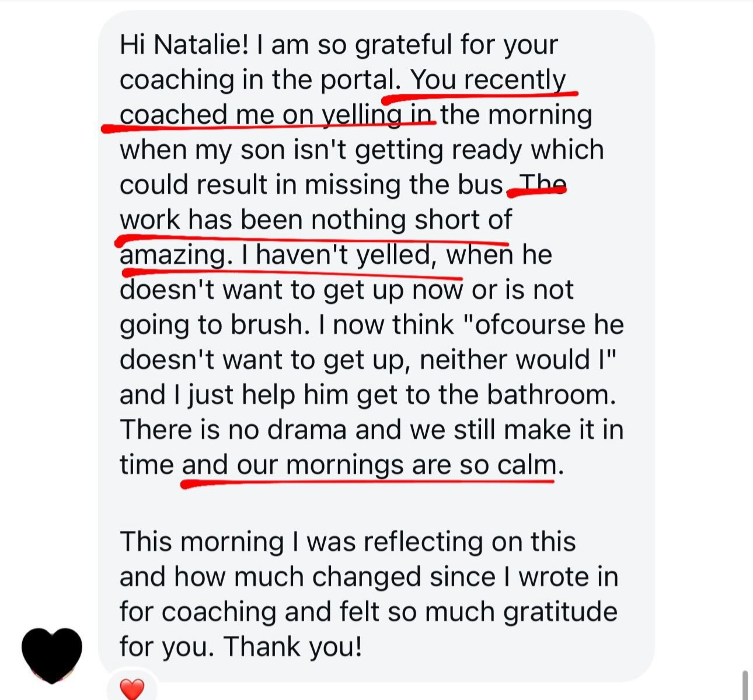Click the closing words 'Thank you!'
The image size is (753, 700).
coord(293,646)
